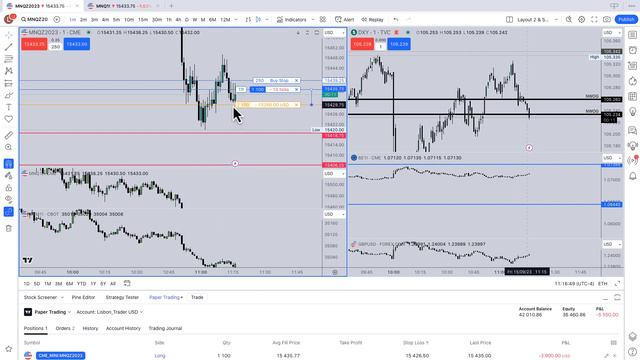
Task: Switch to the Orders tab
Action: coord(65,328)
